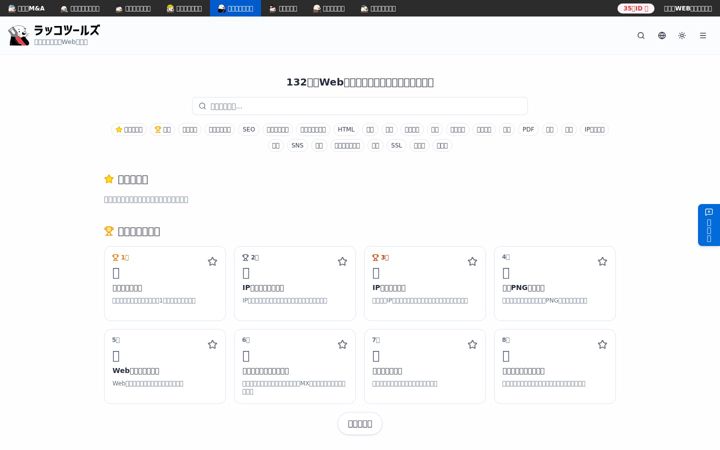Open the rank 1 tool card
Viewport: 720px width, 450px height.
(x=165, y=283)
